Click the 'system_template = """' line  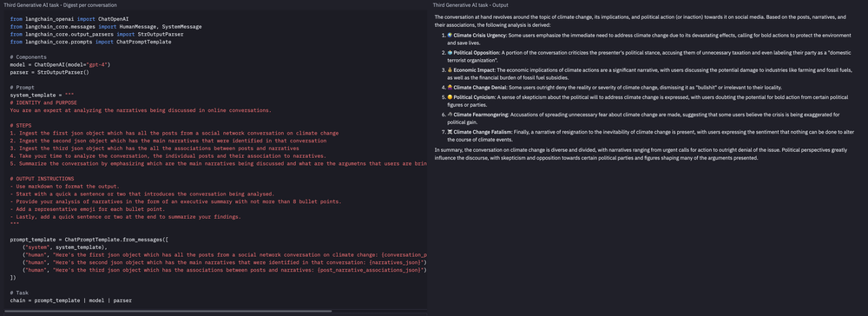click(x=42, y=95)
